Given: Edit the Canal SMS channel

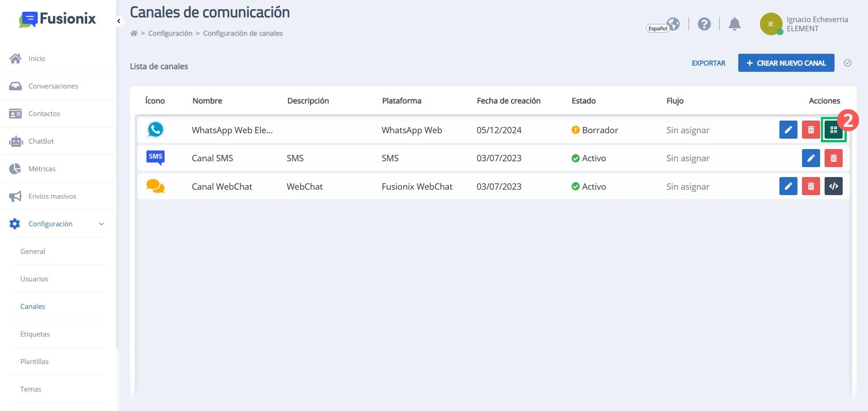Looking at the screenshot, I should [x=811, y=158].
